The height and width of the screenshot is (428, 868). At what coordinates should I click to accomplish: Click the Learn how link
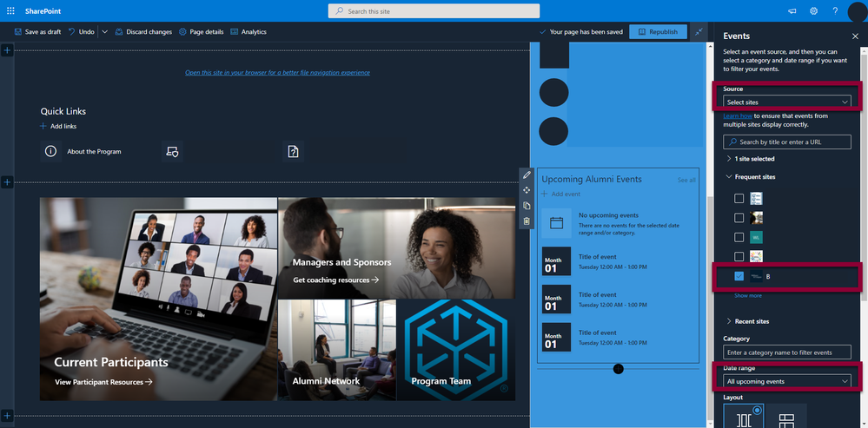point(738,116)
